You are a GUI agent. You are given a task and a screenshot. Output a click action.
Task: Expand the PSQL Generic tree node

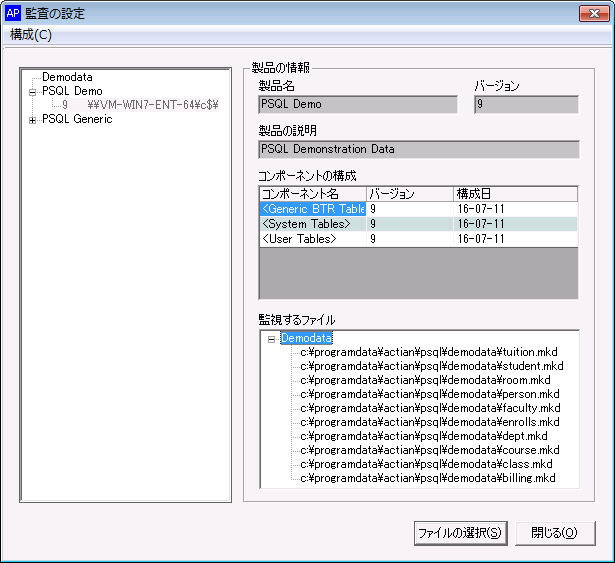32,119
